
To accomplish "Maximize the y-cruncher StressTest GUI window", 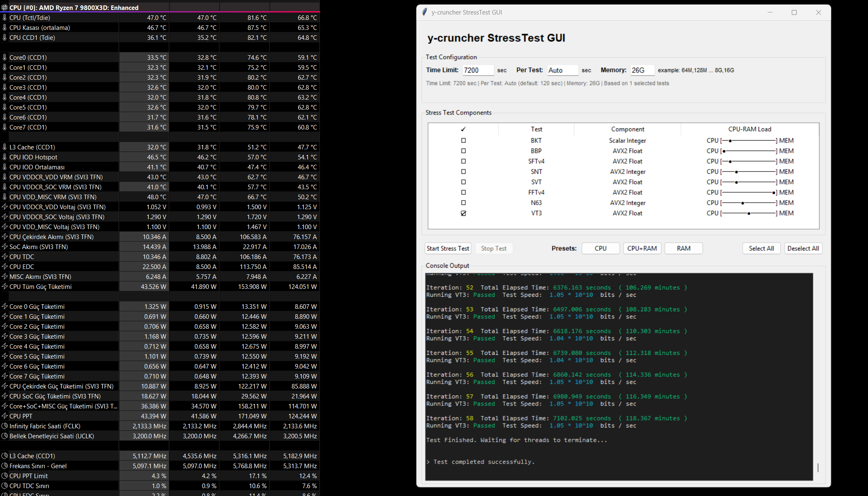I will point(794,12).
